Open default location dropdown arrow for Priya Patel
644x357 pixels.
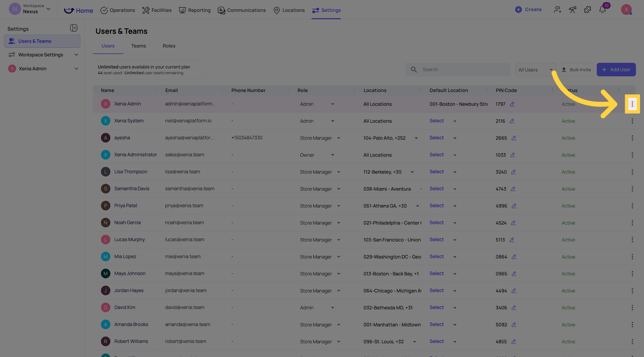pyautogui.click(x=455, y=206)
